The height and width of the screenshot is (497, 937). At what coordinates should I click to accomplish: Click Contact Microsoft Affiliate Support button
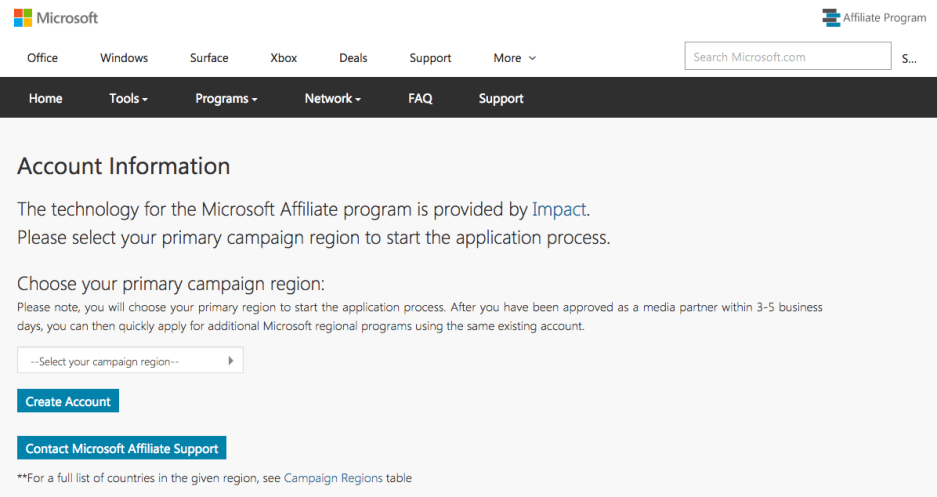point(122,448)
